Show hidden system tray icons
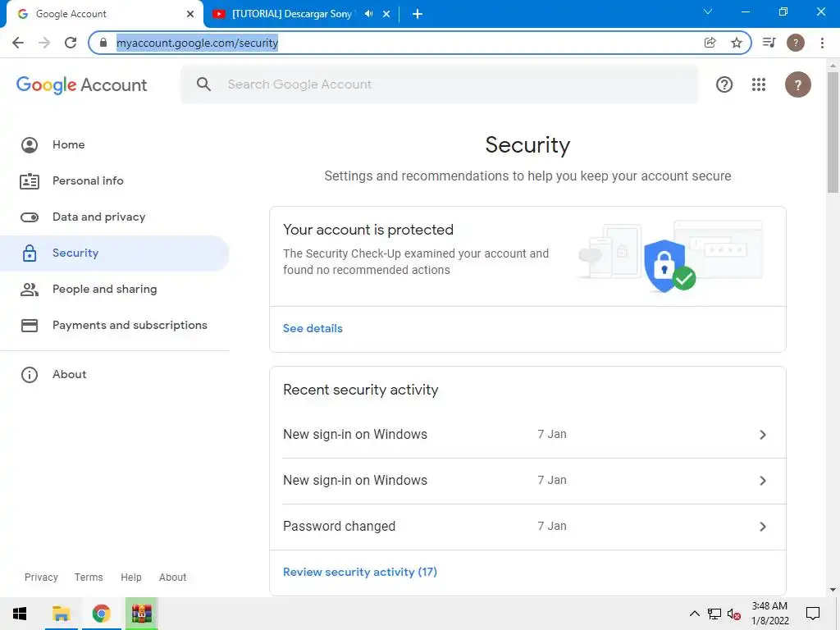This screenshot has height=630, width=840. pos(694,614)
